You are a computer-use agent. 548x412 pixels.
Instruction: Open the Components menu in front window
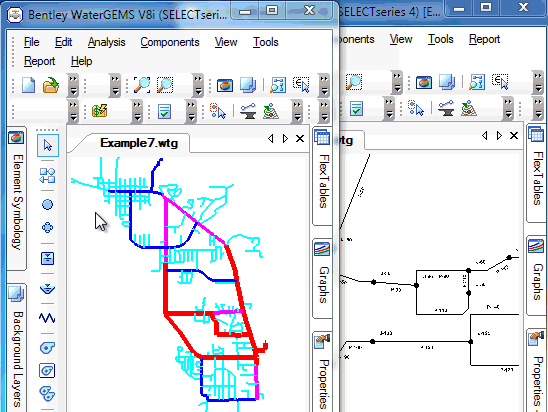click(170, 42)
